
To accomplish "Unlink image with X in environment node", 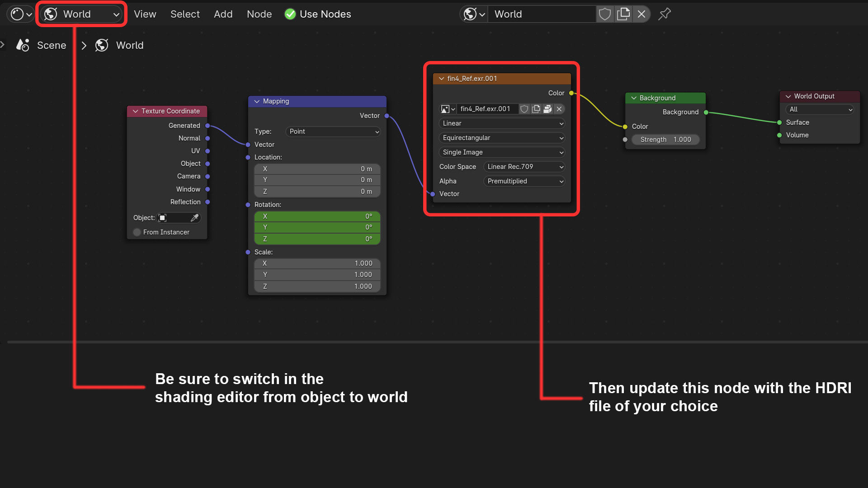I will tap(559, 109).
